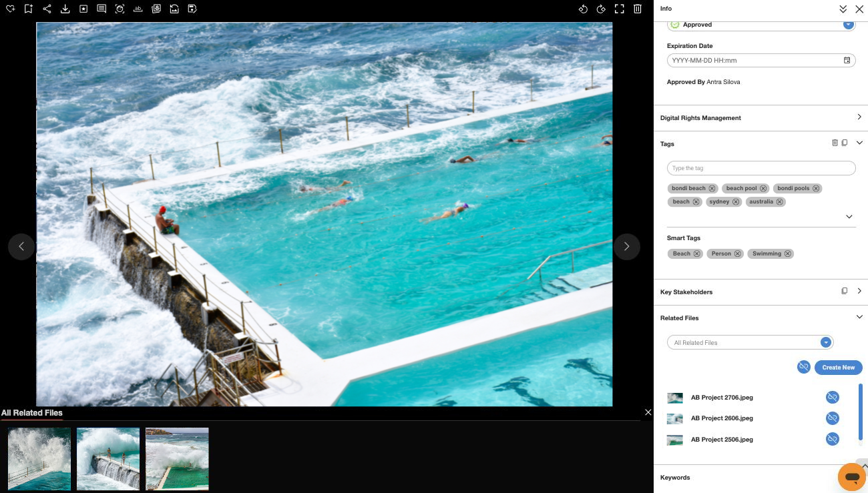Expand the Key Stakeholders section
868x493 pixels.
tap(859, 291)
